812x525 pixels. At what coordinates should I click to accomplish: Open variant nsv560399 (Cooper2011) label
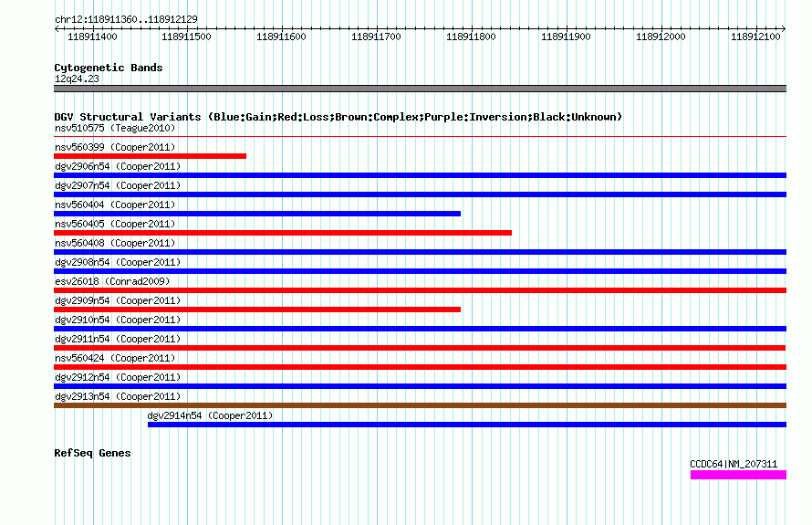pyautogui.click(x=115, y=147)
